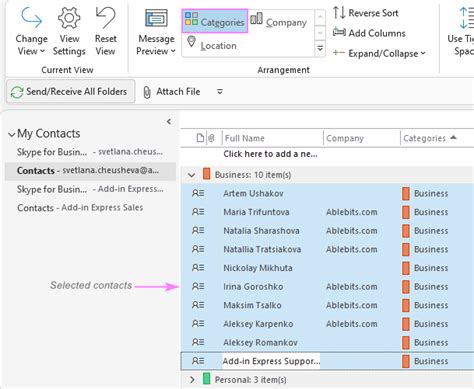
Task: Select the name Irina Goroshko
Action: pyautogui.click(x=253, y=286)
